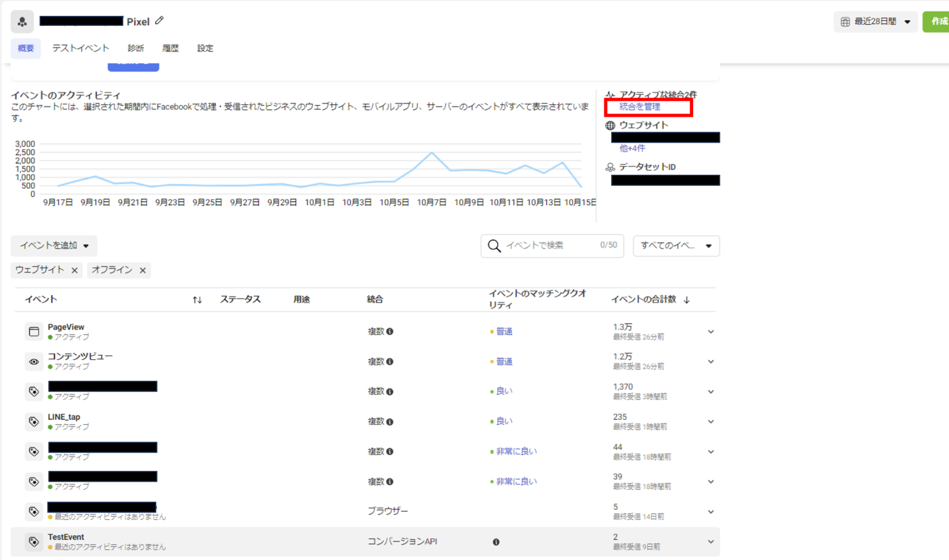949x560 pixels.
Task: Open the 診断 tab
Action: pos(136,48)
